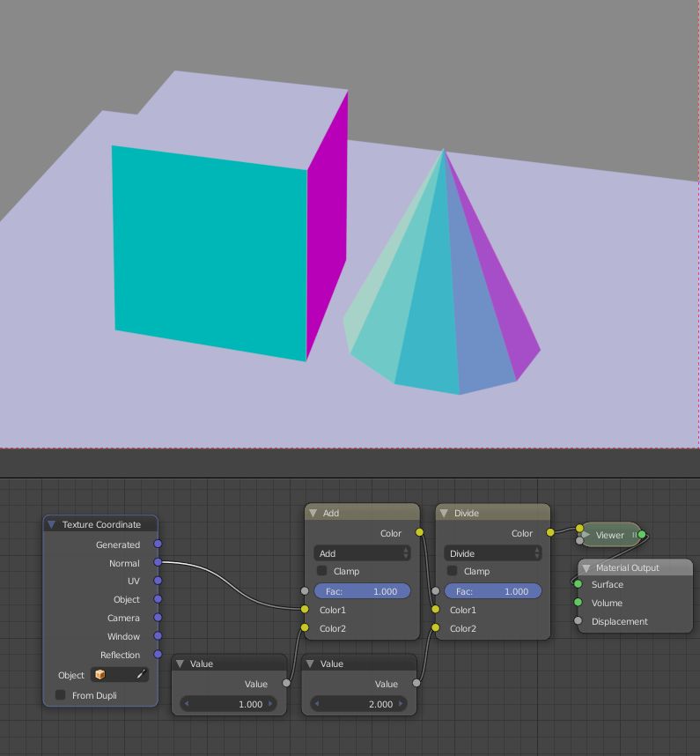Click the Add node Fac input socket
The width and height of the screenshot is (700, 756).
(x=305, y=590)
